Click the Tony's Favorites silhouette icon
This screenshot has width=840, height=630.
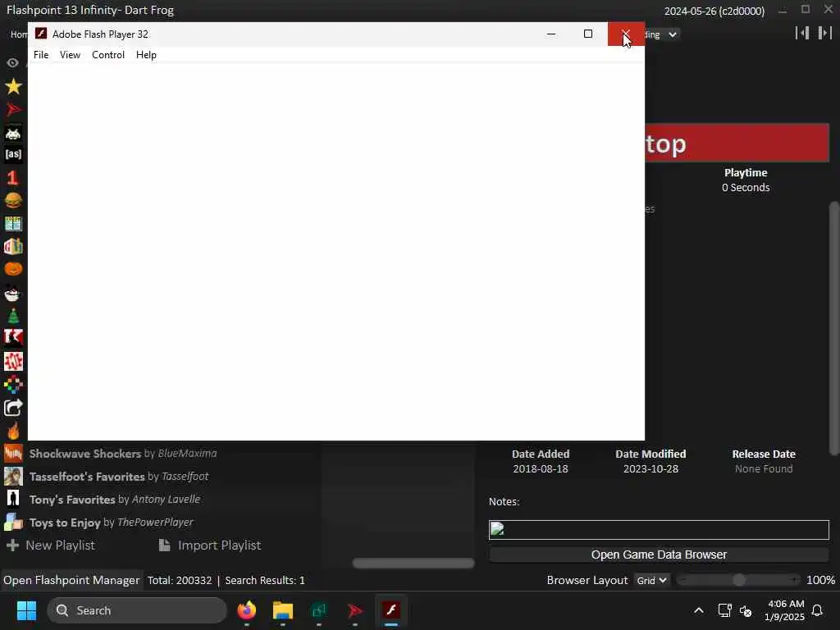click(x=13, y=500)
